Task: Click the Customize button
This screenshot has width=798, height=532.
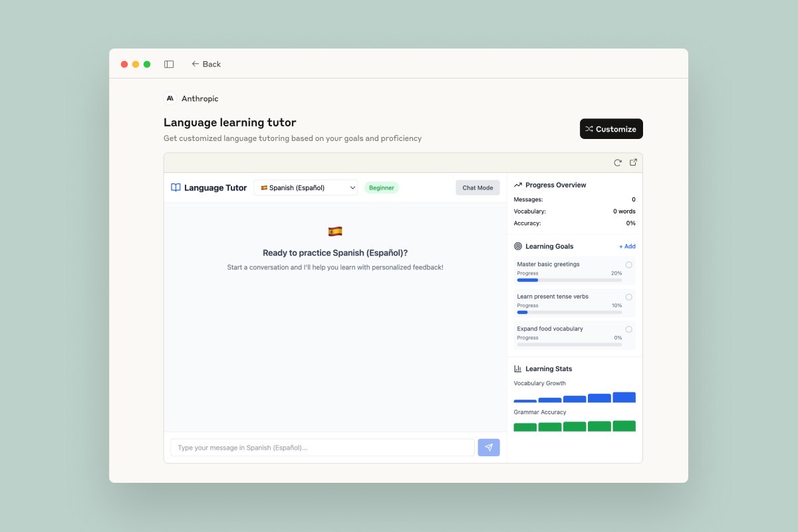Action: [611, 129]
